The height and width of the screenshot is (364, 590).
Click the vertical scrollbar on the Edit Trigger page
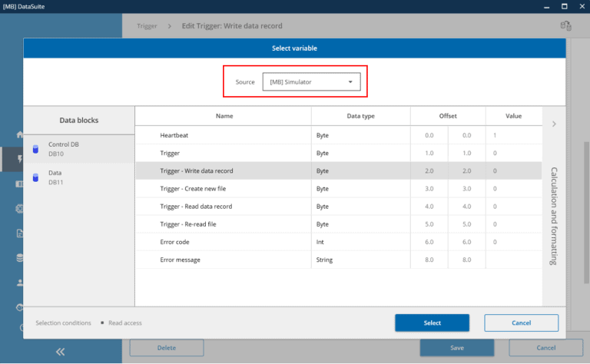click(586, 213)
